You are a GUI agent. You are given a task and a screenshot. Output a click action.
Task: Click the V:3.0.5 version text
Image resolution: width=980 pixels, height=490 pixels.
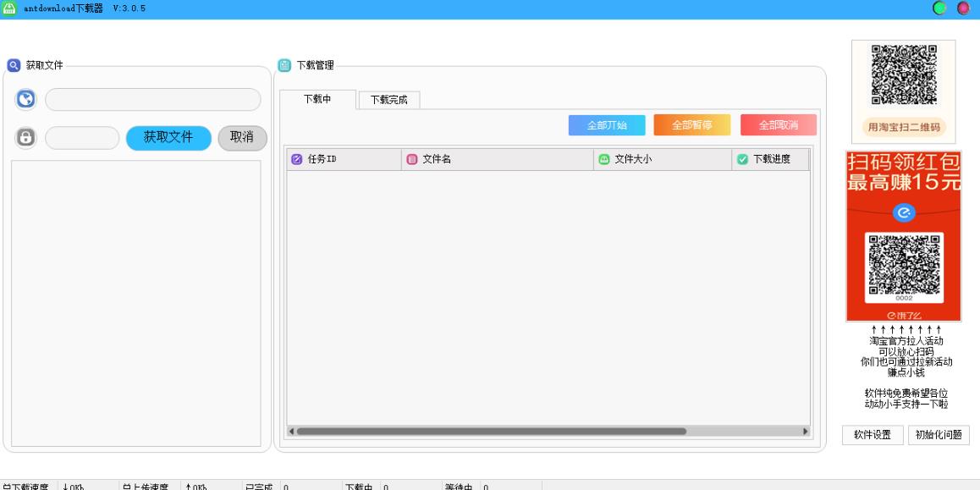coord(129,8)
